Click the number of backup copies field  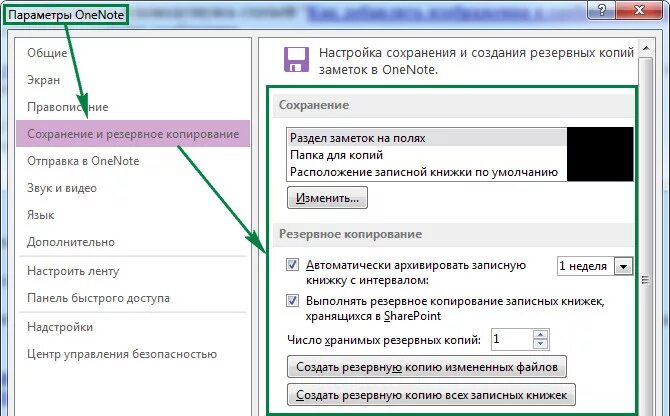coord(512,340)
